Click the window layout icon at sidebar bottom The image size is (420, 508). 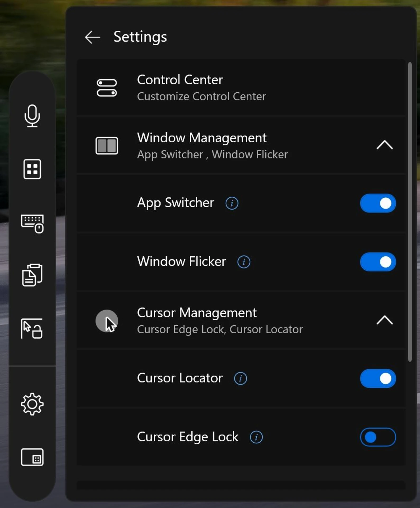[32, 457]
